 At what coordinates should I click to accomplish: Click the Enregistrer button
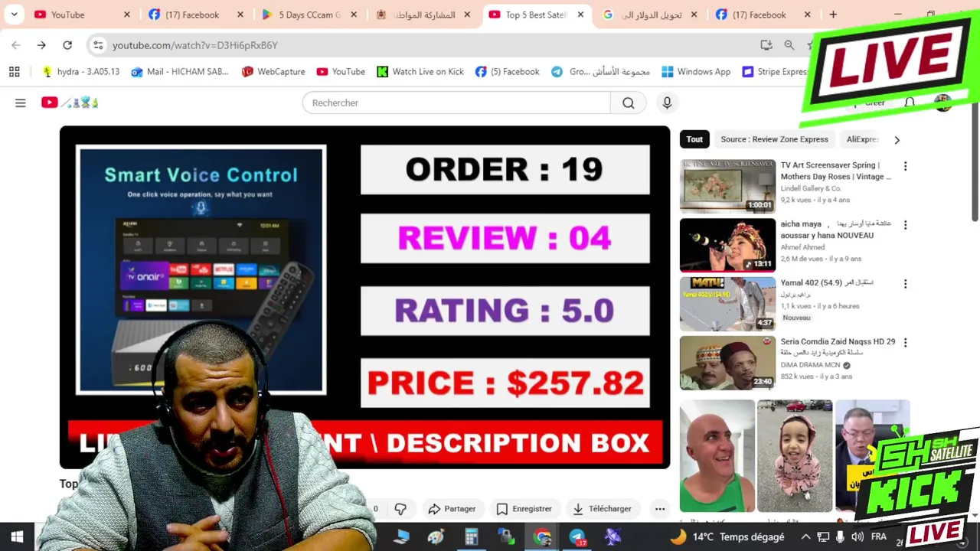tap(524, 509)
